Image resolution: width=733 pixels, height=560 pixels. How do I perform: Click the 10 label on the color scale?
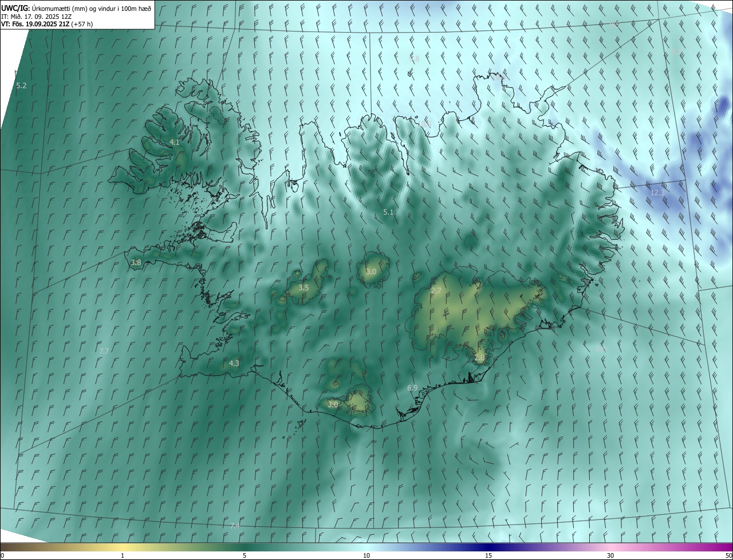pyautogui.click(x=366, y=555)
